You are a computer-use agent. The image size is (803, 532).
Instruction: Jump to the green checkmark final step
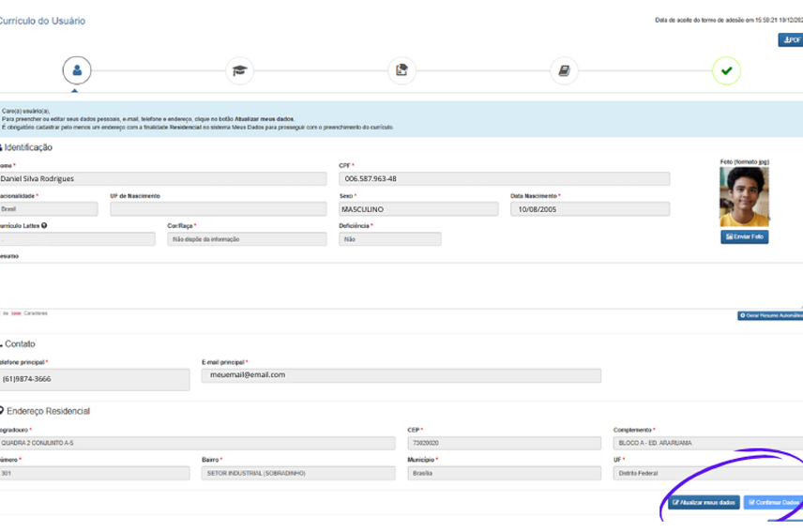tap(726, 70)
